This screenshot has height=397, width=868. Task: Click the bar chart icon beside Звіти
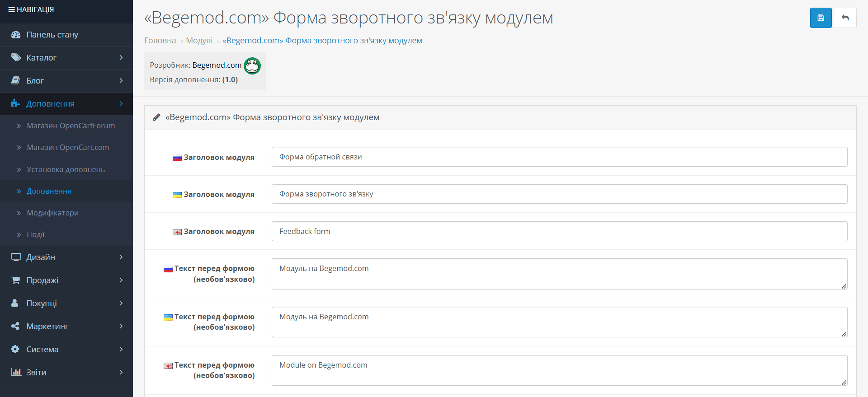16,372
